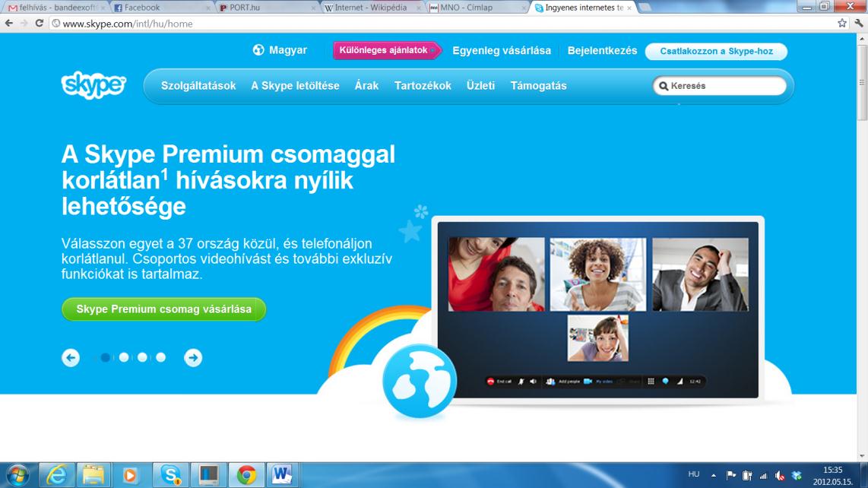Screen dimensions: 868x488
Task: Click Csatlakozzon a Skype-hoz button
Action: [716, 51]
